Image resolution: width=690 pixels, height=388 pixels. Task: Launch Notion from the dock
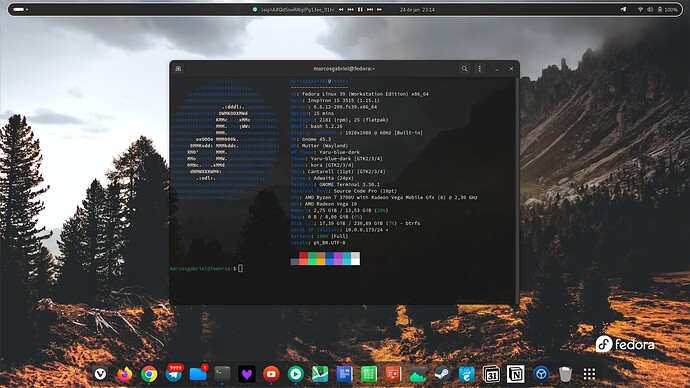click(515, 374)
